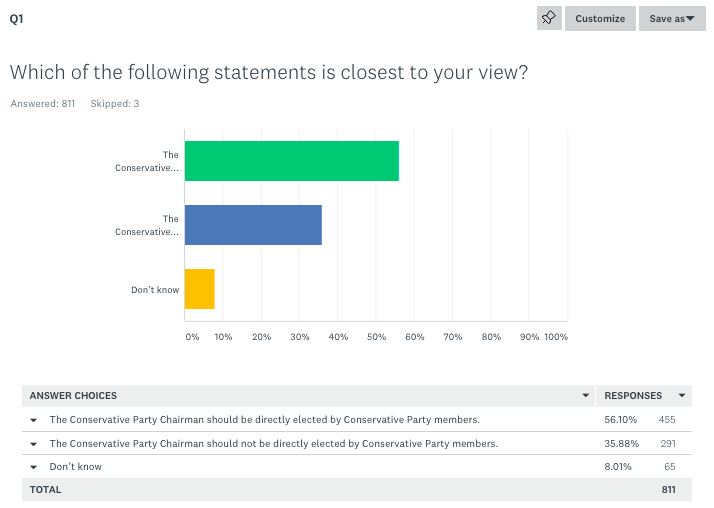Viewport: 714px width, 508px height.
Task: Click the 'should not be directly elected' answer text
Action: tap(274, 443)
